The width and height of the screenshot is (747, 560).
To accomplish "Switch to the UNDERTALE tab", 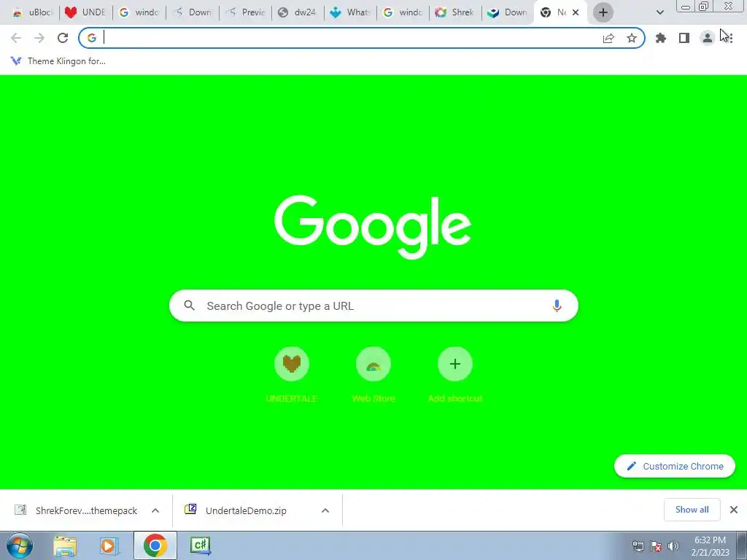I will click(86, 12).
